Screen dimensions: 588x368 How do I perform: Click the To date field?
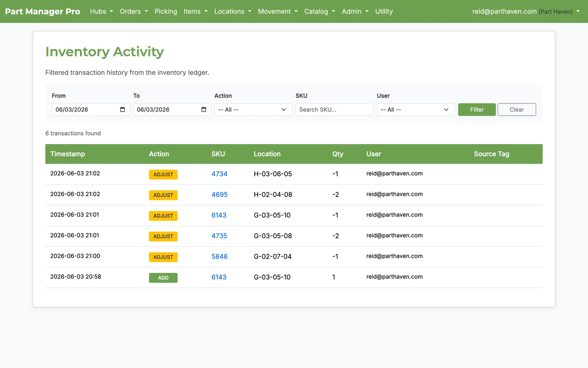(x=172, y=110)
